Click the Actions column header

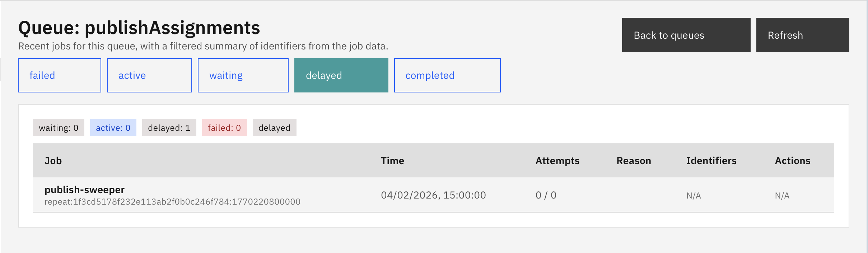(x=792, y=161)
